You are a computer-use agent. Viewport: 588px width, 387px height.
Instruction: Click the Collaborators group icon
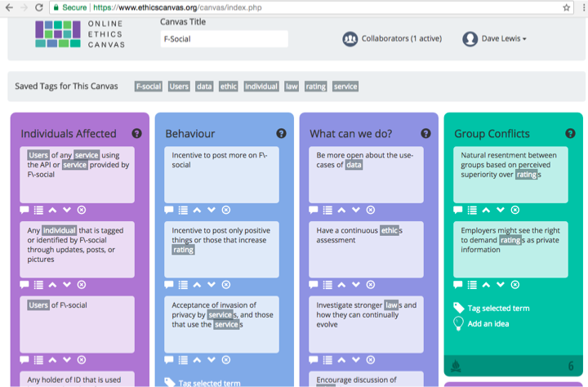(x=350, y=39)
